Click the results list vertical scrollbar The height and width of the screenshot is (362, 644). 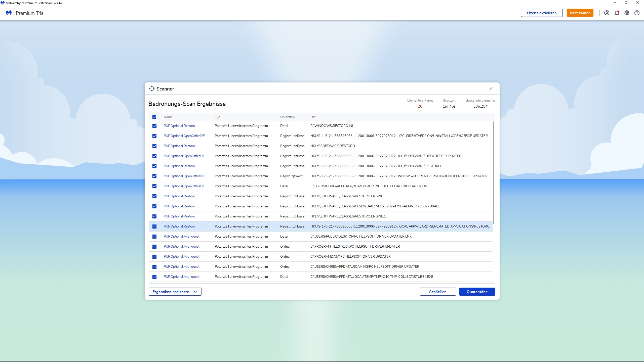click(494, 172)
